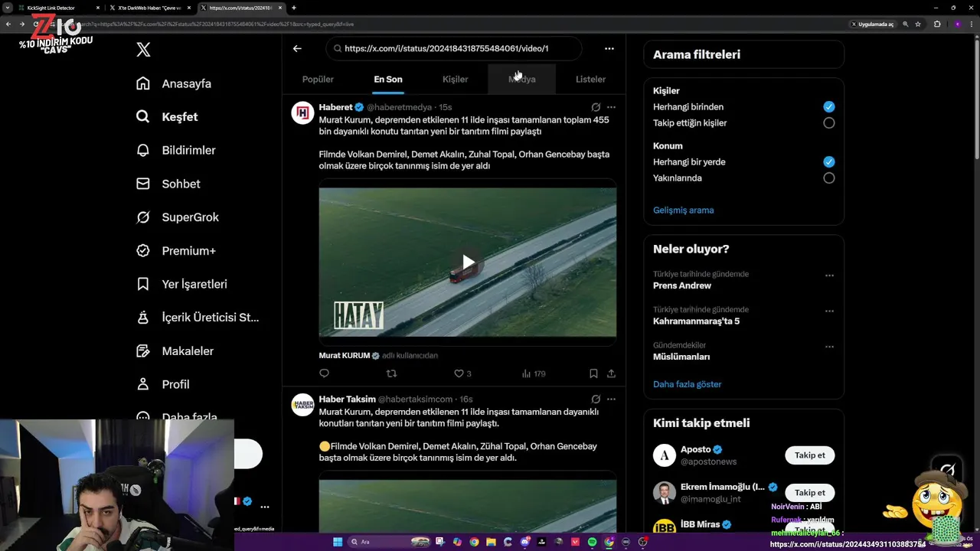Open Gelişmiş arama link
This screenshot has width=980, height=551.
pyautogui.click(x=683, y=210)
